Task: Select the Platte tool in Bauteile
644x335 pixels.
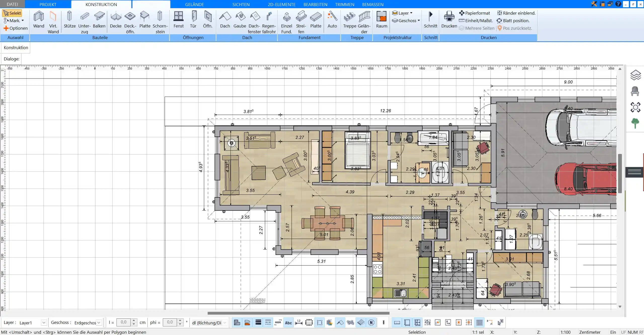Action: click(145, 20)
